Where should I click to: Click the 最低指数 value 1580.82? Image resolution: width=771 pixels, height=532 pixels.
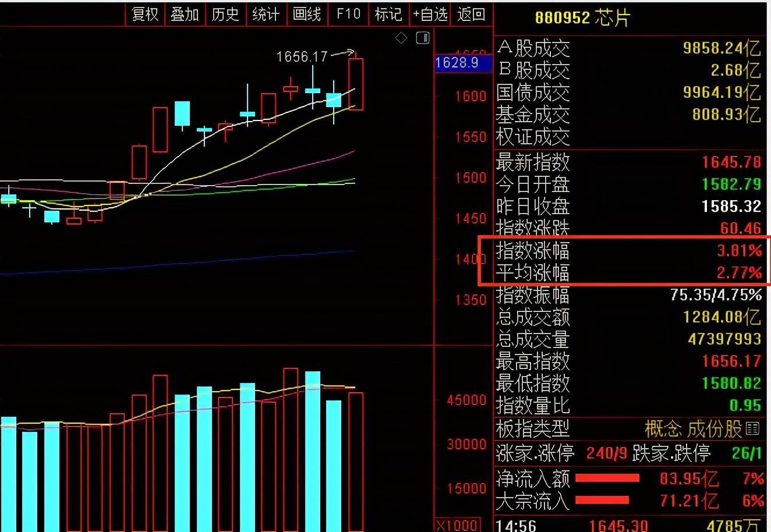pyautogui.click(x=731, y=383)
